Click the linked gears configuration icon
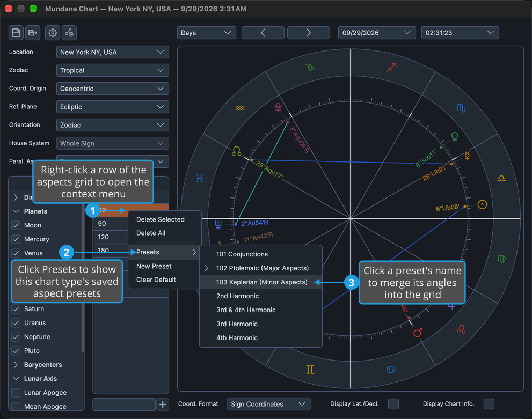The image size is (532, 419). coord(69,33)
